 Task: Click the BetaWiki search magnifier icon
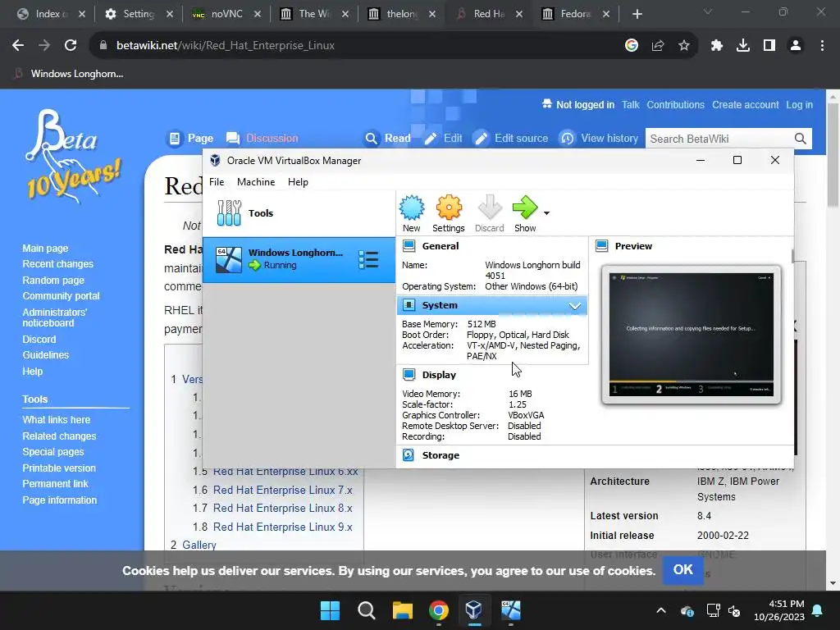(x=801, y=139)
